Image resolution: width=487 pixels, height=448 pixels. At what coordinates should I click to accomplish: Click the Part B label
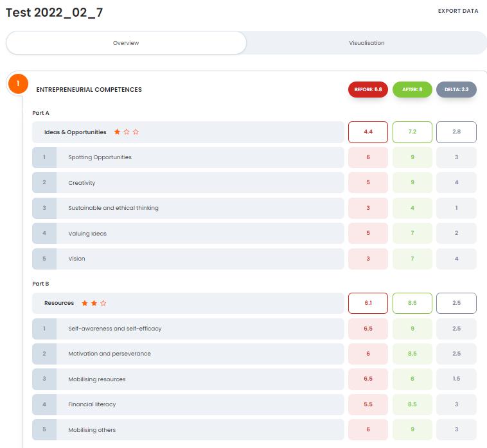click(x=40, y=284)
